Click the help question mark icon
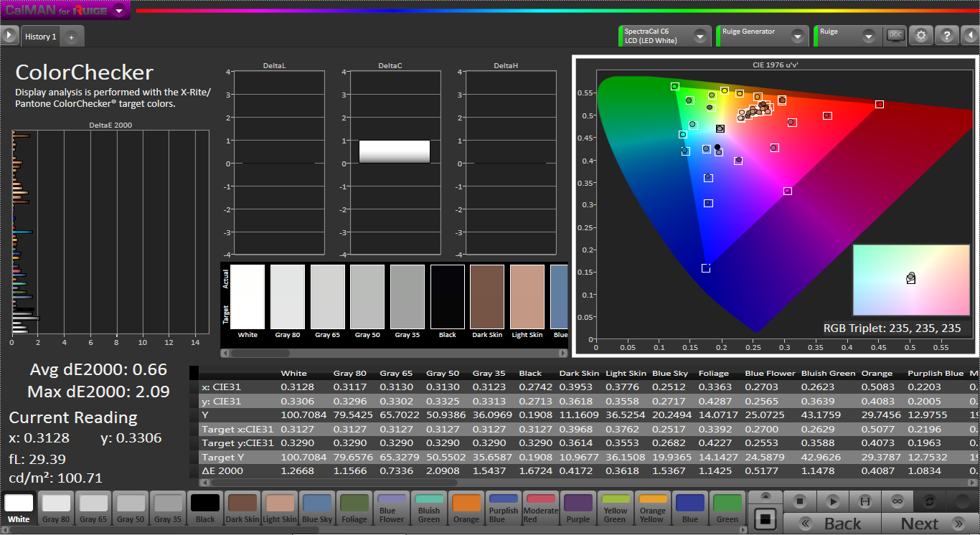This screenshot has height=535, width=980. 946,36
